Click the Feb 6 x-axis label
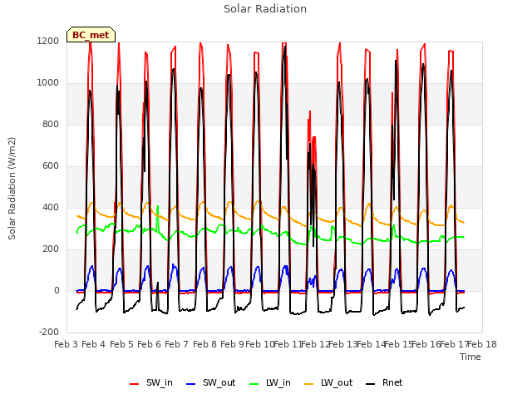The height and width of the screenshot is (399, 532). (150, 344)
